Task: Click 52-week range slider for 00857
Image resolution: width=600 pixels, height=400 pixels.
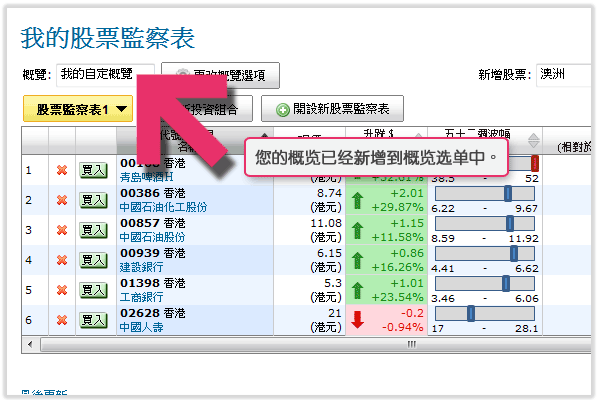Action: (510, 224)
